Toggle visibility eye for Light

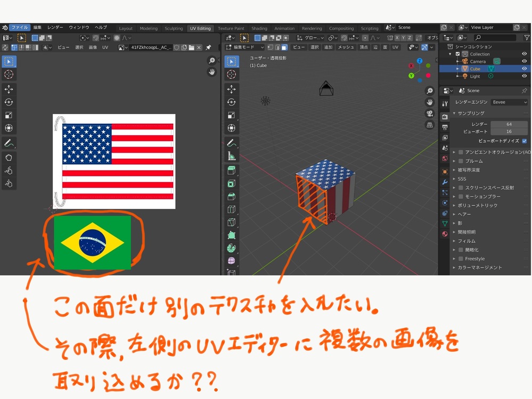(524, 76)
